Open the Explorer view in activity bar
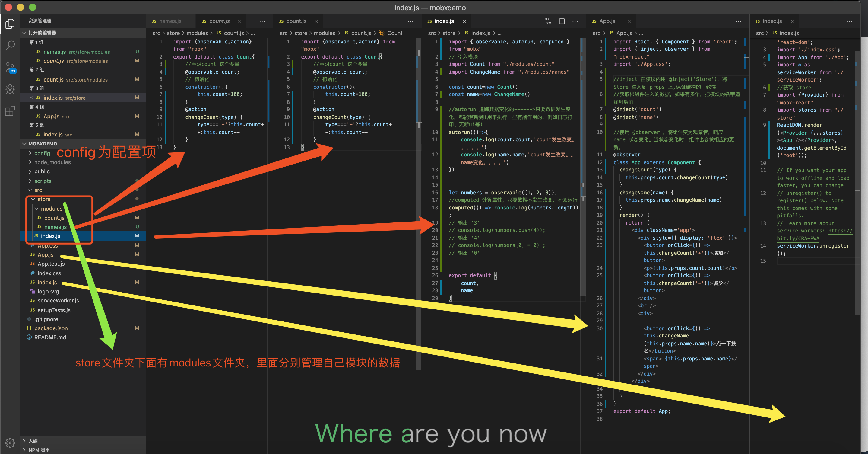Screen dimensions: 868x454 click(x=10, y=24)
